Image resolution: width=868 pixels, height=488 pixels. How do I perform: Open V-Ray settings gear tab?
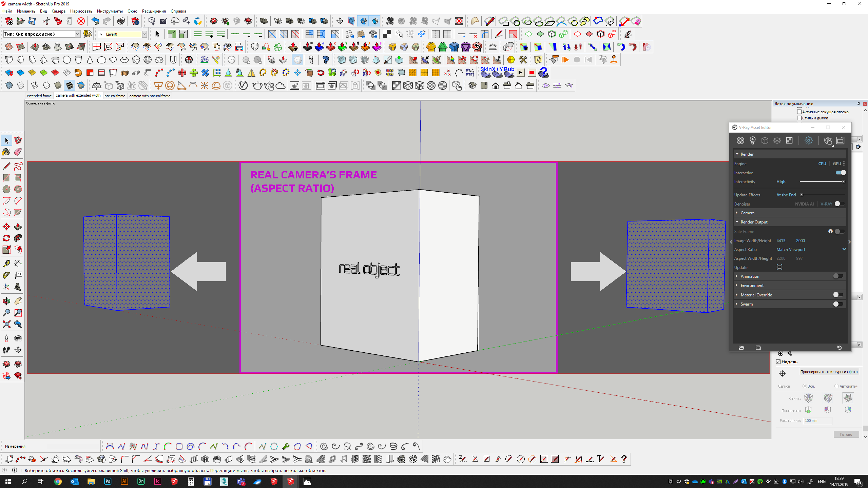(x=808, y=140)
